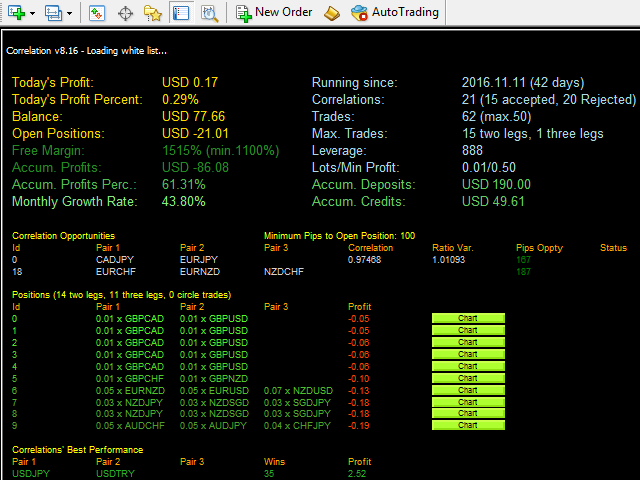The image size is (640, 480).
Task: Select Accum. Profits value 'USD -86.08'
Action: (195, 168)
